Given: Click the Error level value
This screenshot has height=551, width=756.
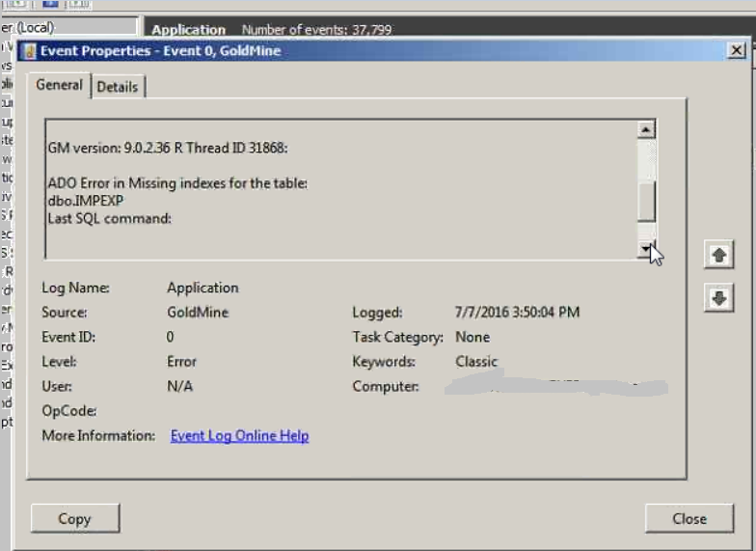Looking at the screenshot, I should click(181, 362).
